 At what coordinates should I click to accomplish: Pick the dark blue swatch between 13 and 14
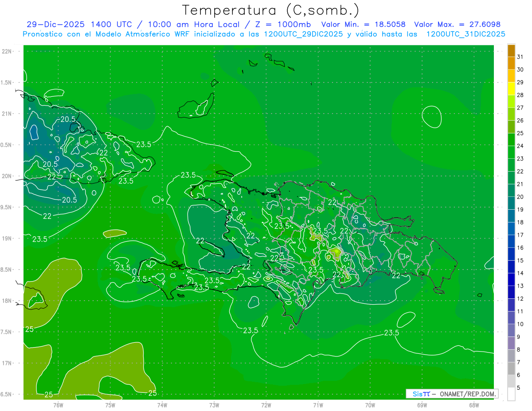point(511,279)
